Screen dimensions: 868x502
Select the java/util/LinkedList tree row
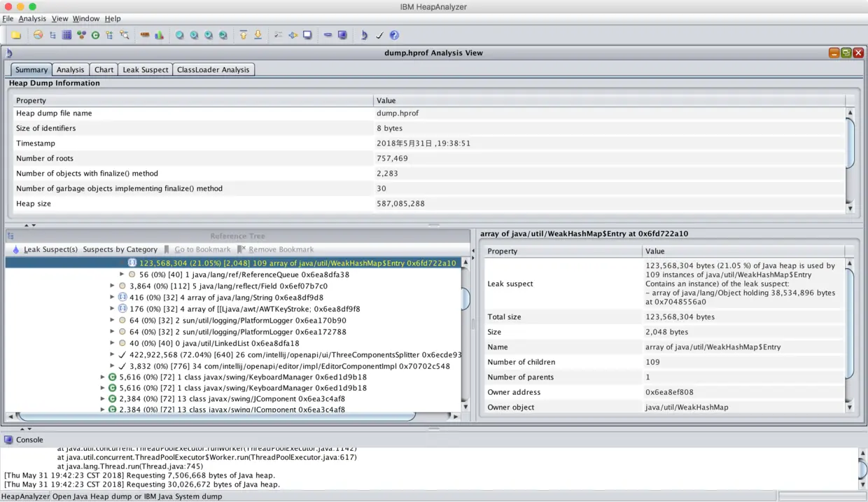208,343
